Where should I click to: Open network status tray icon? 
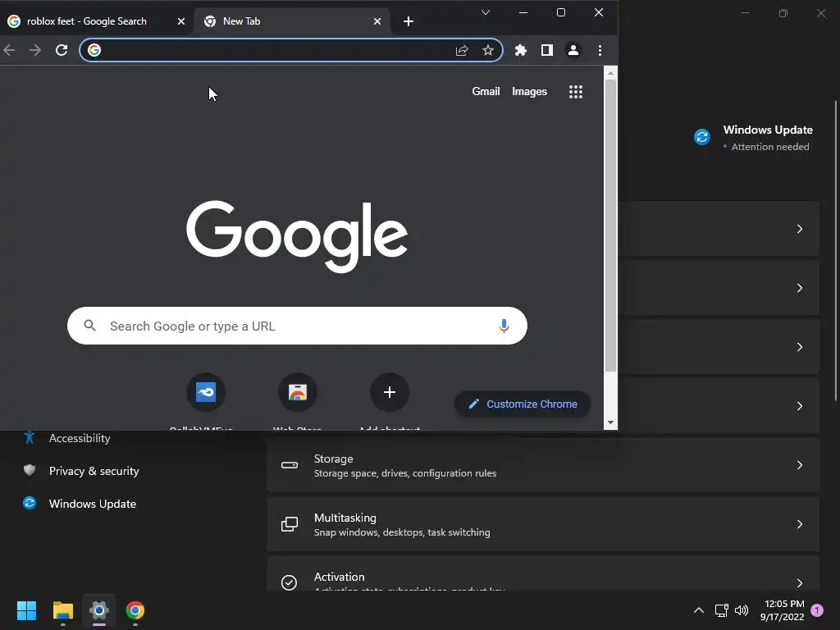click(x=721, y=610)
